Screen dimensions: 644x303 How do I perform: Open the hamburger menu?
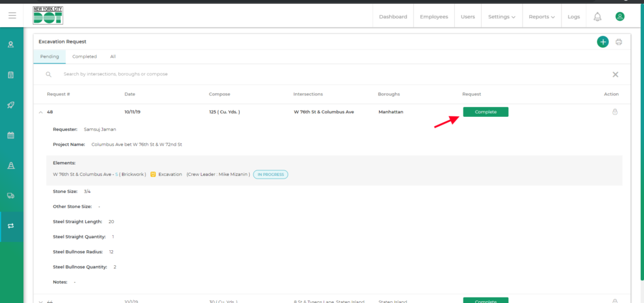pos(12,16)
